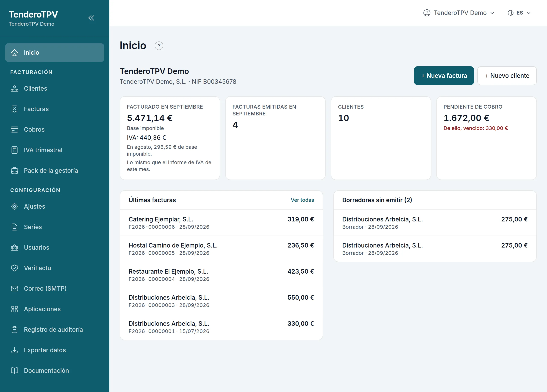
Task: Click the + Nueva factura button
Action: pyautogui.click(x=444, y=76)
